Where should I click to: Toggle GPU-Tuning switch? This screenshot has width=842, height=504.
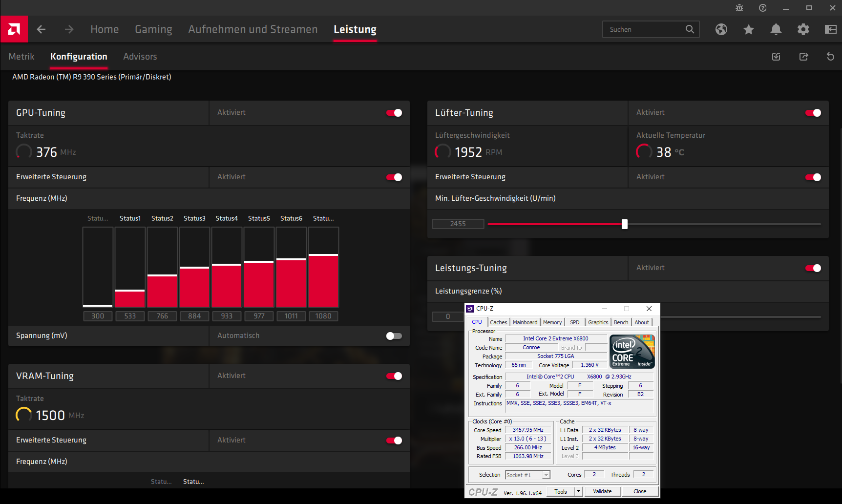click(394, 113)
